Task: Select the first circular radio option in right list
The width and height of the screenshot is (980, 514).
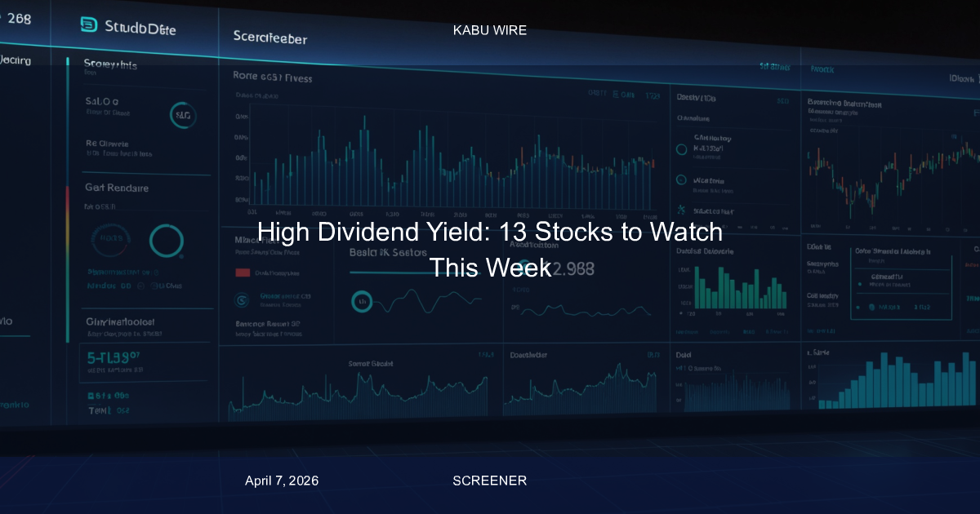Action: pyautogui.click(x=682, y=149)
